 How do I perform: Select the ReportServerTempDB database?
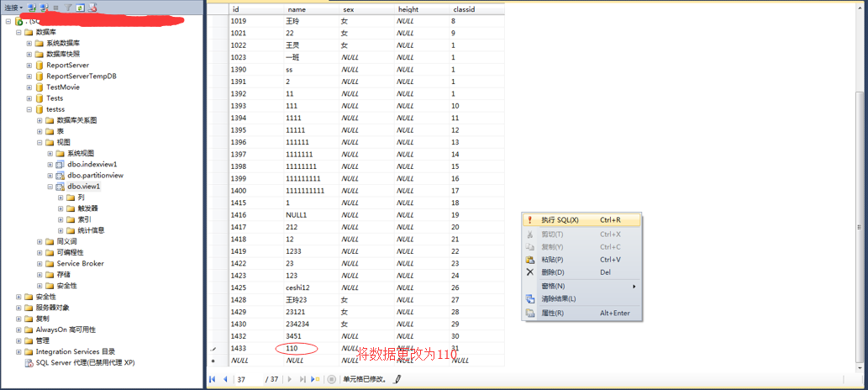pyautogui.click(x=82, y=76)
